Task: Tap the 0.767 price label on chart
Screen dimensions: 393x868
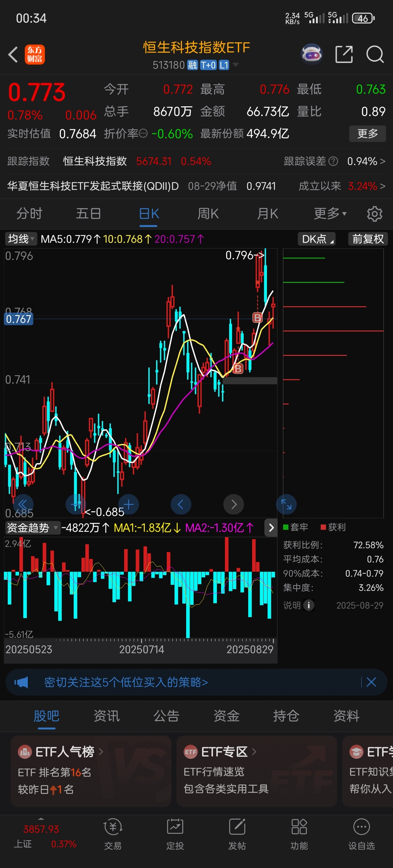Action: 18,319
